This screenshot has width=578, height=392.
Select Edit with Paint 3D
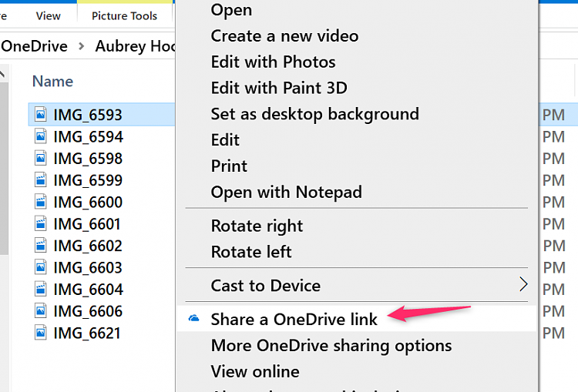(278, 88)
